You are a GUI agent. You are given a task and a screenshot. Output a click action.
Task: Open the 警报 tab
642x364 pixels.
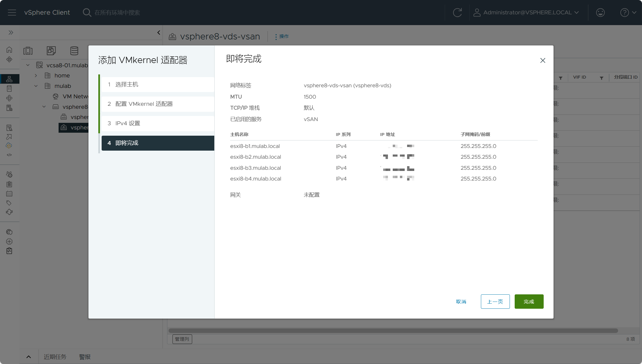[x=85, y=357]
